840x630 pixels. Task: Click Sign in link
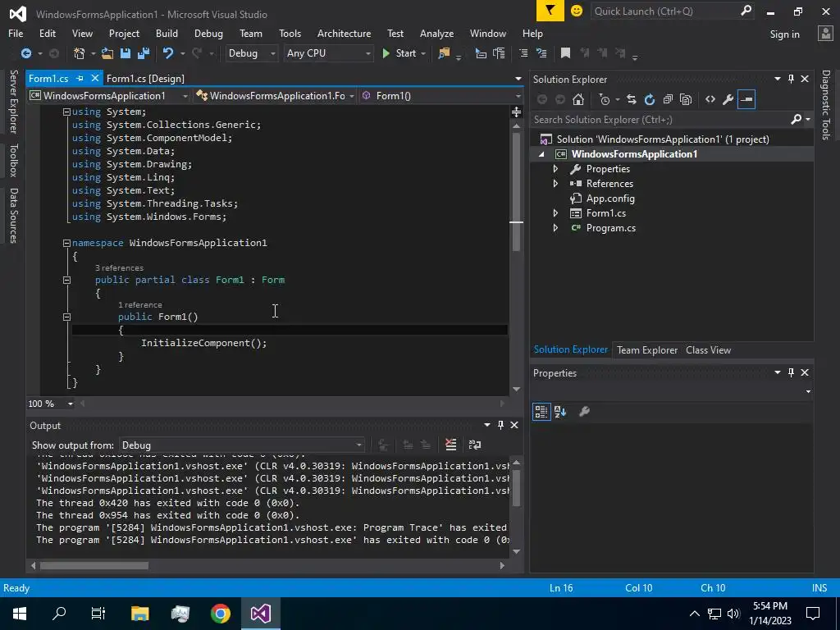coord(784,34)
